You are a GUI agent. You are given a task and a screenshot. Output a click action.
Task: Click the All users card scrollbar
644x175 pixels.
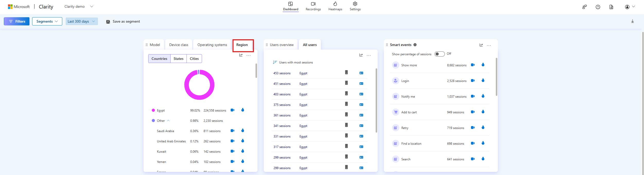(376, 100)
